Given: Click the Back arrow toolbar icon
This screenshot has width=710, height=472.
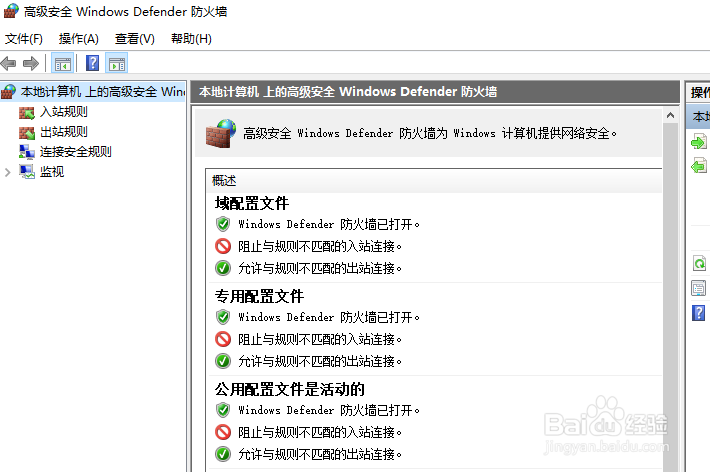Looking at the screenshot, I should (9, 63).
